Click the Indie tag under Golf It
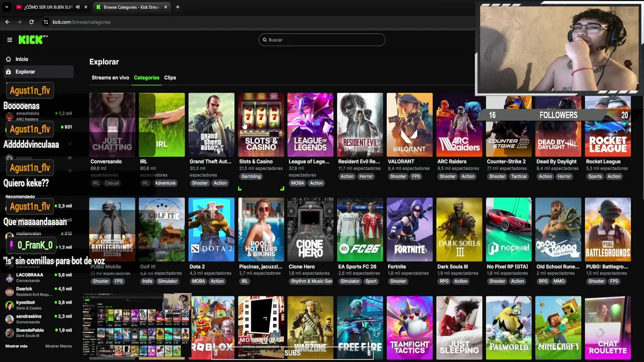 click(x=147, y=282)
